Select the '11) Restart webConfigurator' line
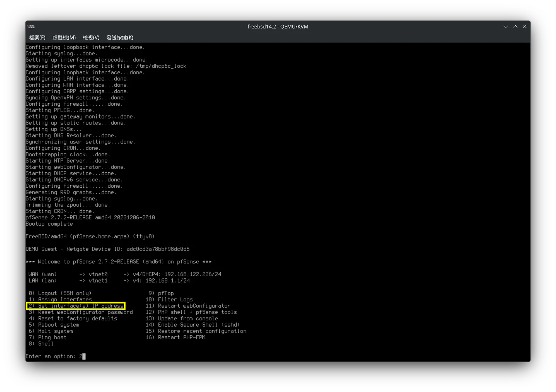The height and width of the screenshot is (392, 556). [188, 306]
